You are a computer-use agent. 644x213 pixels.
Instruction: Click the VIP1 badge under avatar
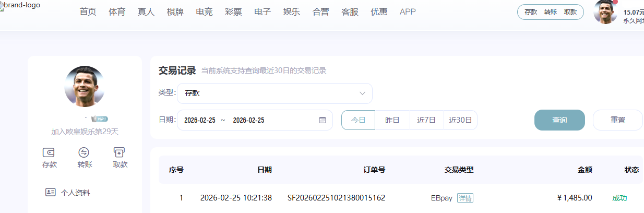[x=99, y=119]
